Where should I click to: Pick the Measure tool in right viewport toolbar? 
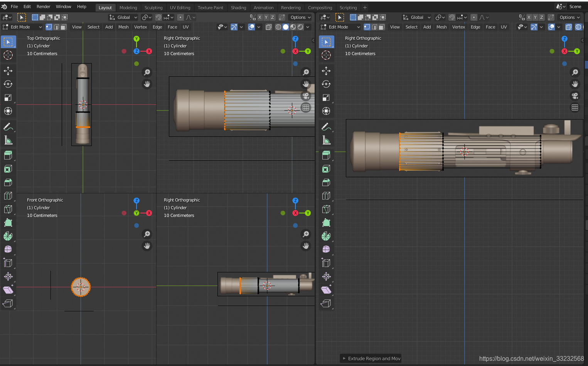326,140
